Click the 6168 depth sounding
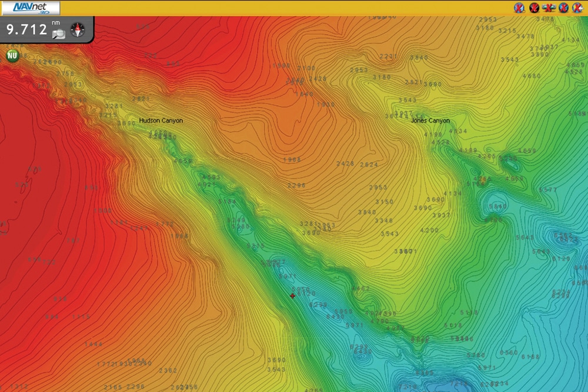Screen dimensions: 588x392 point(530,357)
